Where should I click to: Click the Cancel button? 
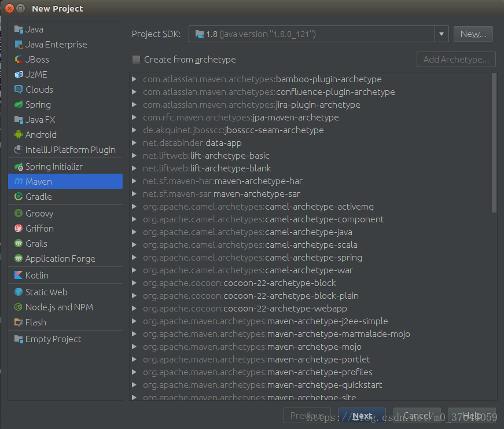coord(417,416)
